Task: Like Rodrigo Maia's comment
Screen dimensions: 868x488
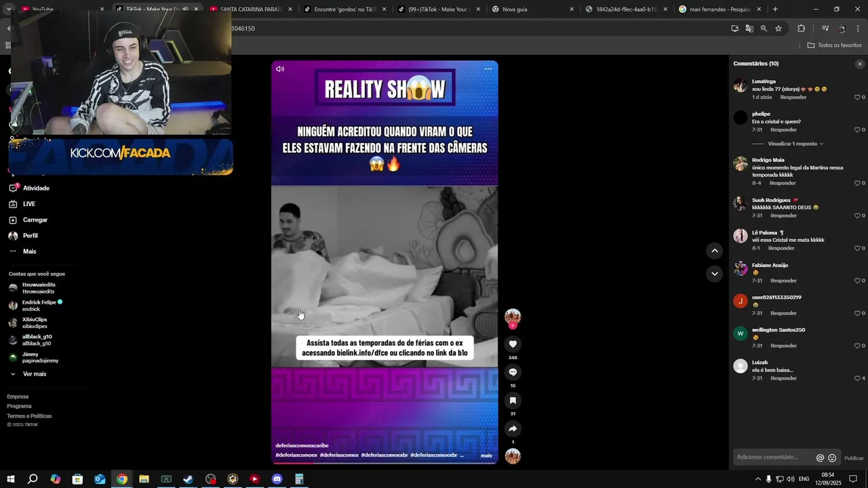Action: coord(857,183)
